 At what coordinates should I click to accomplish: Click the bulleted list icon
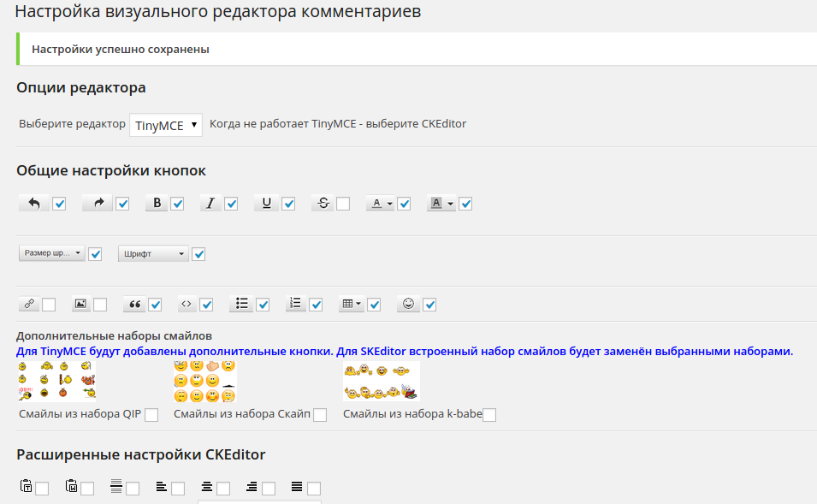242,304
